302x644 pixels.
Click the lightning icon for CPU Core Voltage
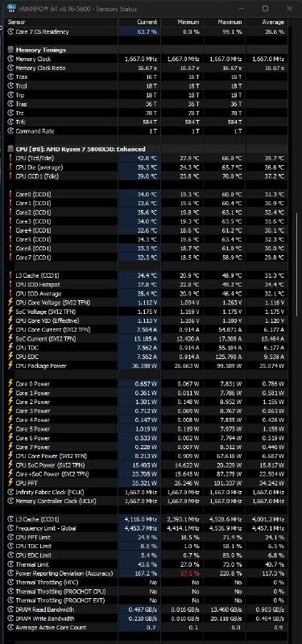pos(10,303)
